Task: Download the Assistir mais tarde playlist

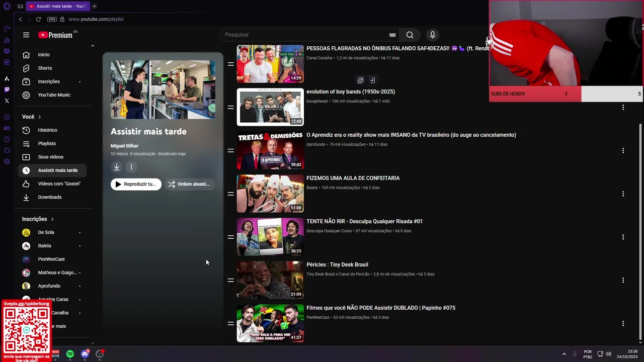Action: (117, 167)
